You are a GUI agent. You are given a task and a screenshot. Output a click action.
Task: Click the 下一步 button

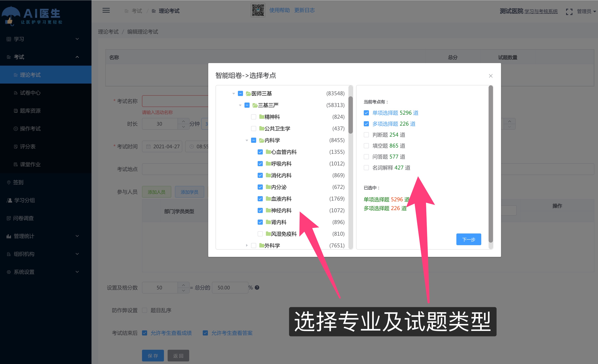(468, 239)
